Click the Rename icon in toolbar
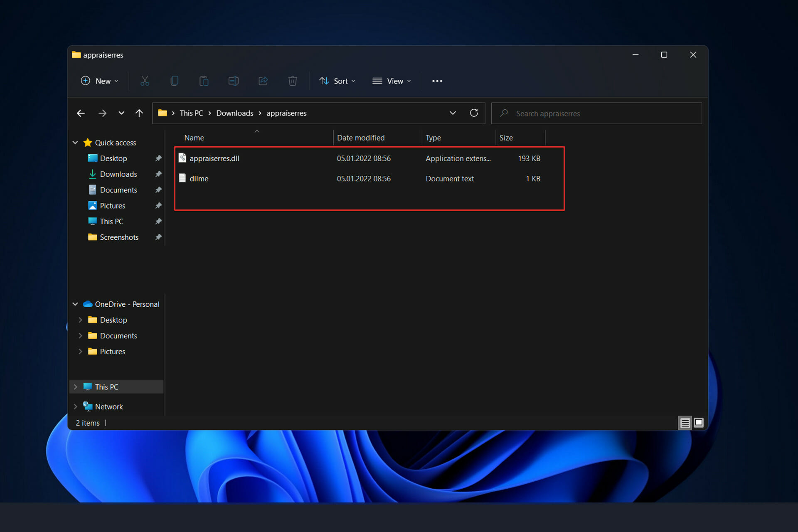The width and height of the screenshot is (798, 532). [x=234, y=81]
